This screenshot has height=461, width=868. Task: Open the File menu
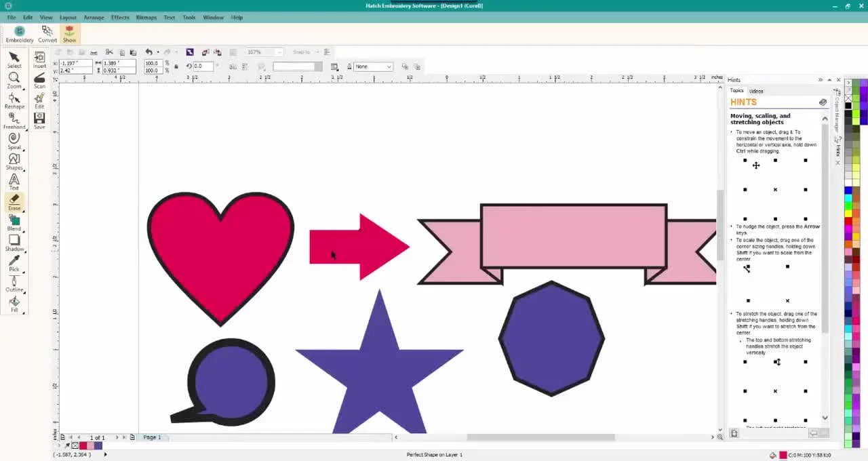[x=12, y=17]
